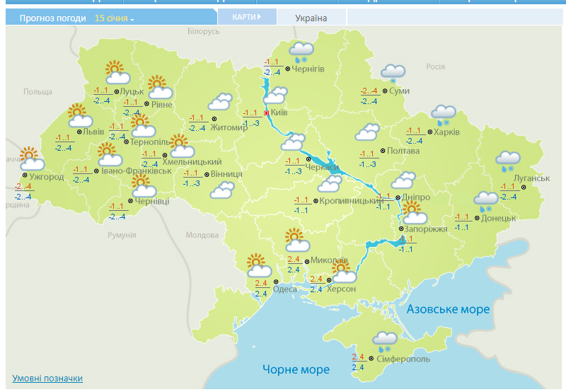
Task: Click the Молдова country label
Action: (202, 235)
